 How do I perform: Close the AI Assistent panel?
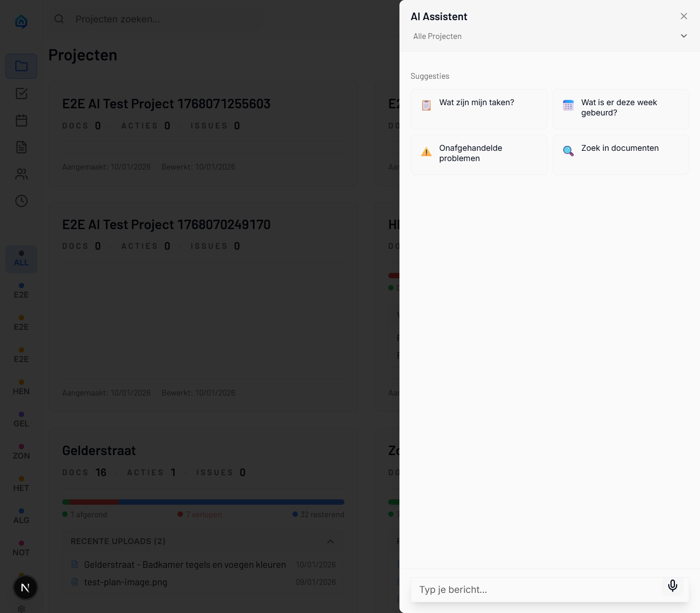tap(683, 17)
